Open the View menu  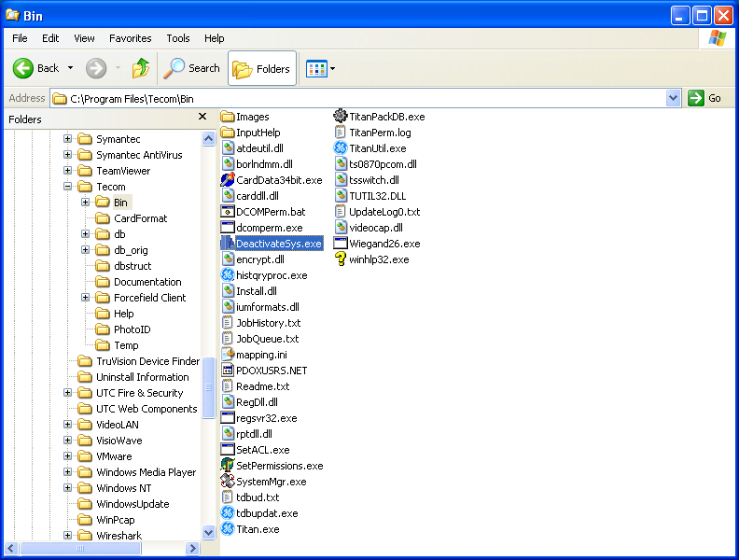coord(84,38)
